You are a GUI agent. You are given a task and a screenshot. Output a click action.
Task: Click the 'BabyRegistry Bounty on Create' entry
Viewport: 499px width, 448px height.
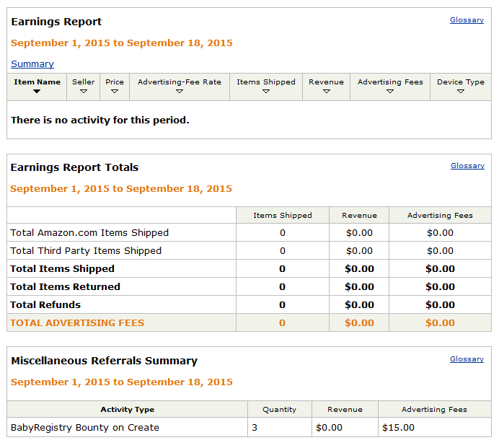(85, 428)
